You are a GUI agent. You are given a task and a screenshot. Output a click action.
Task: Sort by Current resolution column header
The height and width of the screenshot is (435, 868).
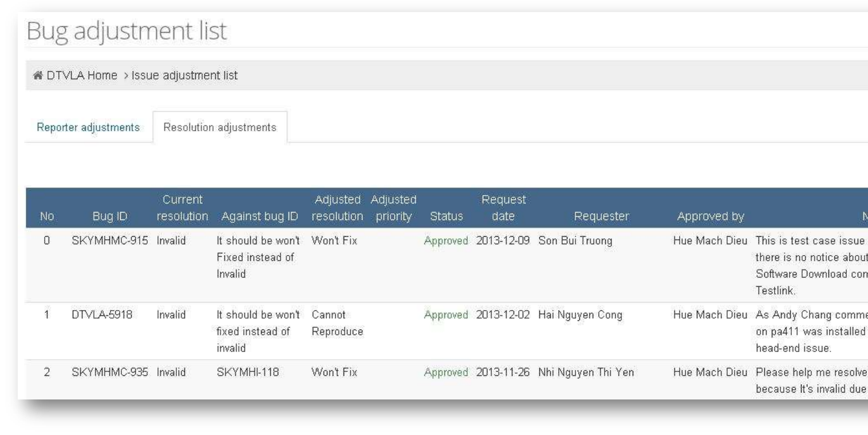[182, 209]
